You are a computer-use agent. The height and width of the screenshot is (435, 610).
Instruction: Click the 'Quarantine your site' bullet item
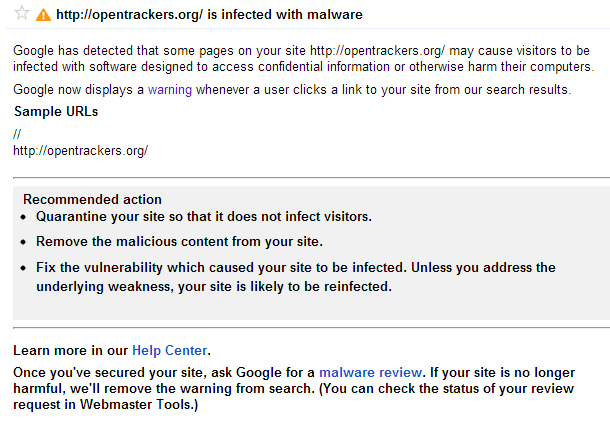(204, 217)
